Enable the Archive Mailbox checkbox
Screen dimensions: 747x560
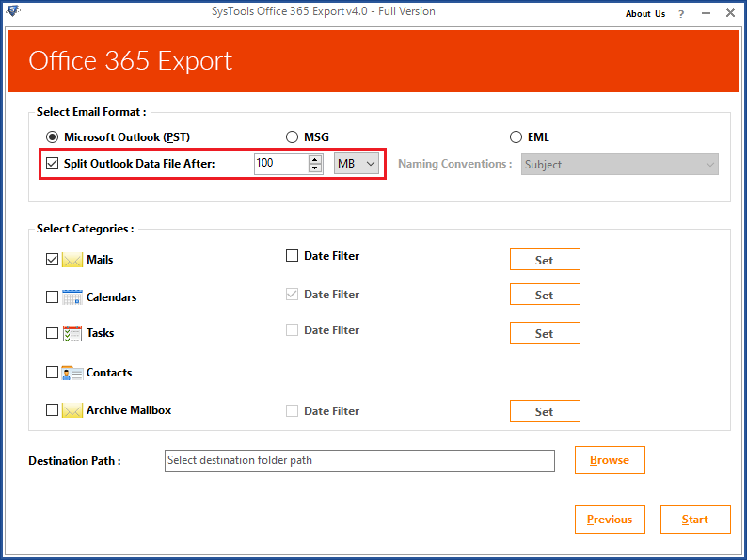52,409
